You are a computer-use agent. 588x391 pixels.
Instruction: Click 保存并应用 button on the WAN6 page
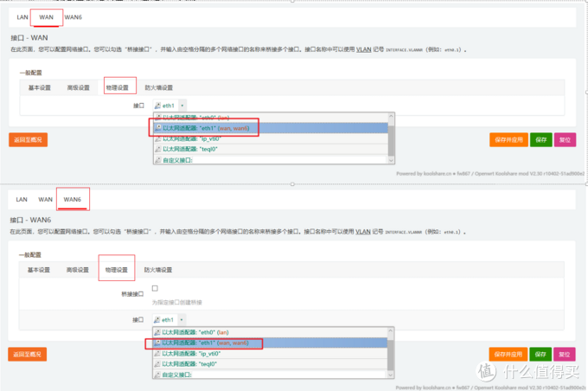(508, 354)
